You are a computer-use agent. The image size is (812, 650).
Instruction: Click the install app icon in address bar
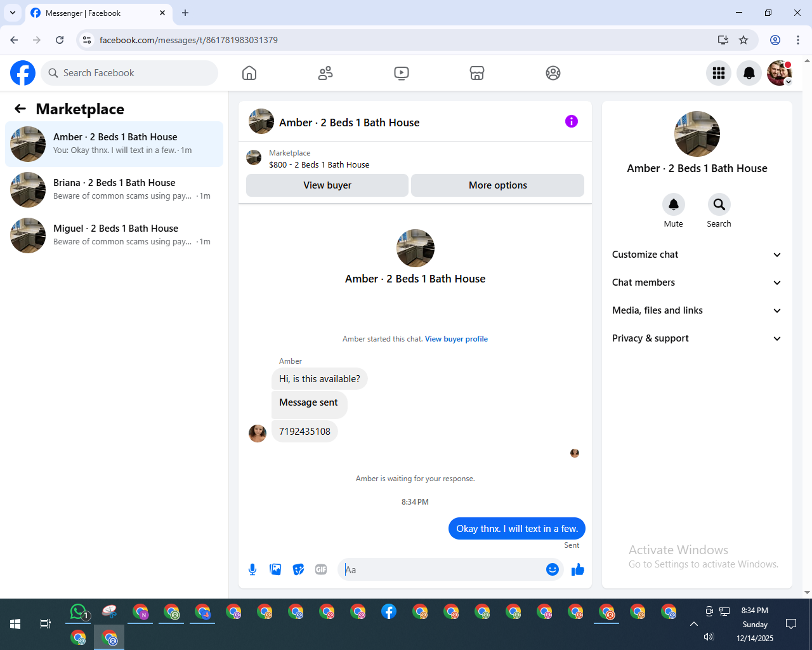(x=723, y=40)
